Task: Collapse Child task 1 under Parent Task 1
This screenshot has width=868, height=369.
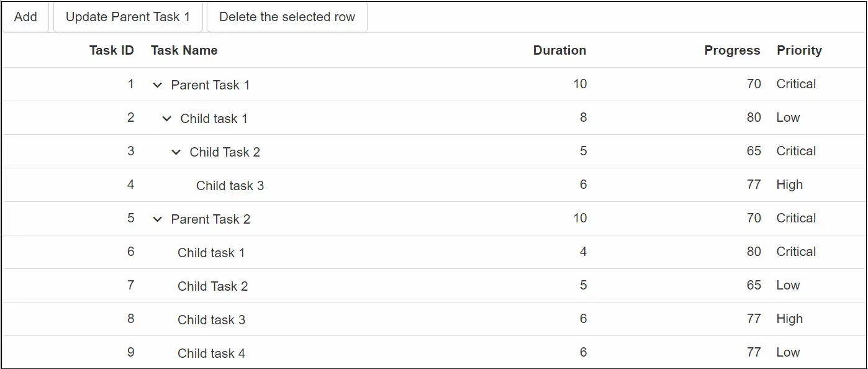Action: coord(166,118)
